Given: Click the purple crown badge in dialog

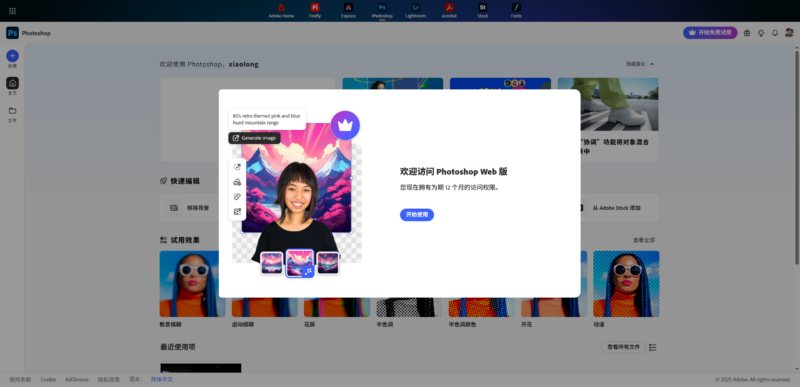Looking at the screenshot, I should [345, 125].
